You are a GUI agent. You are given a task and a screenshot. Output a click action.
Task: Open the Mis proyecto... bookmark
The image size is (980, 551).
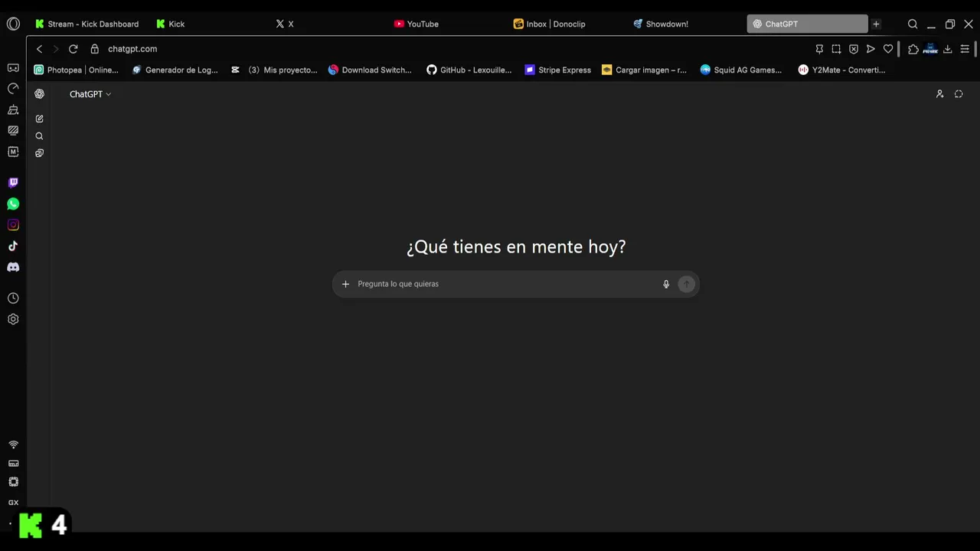click(274, 70)
